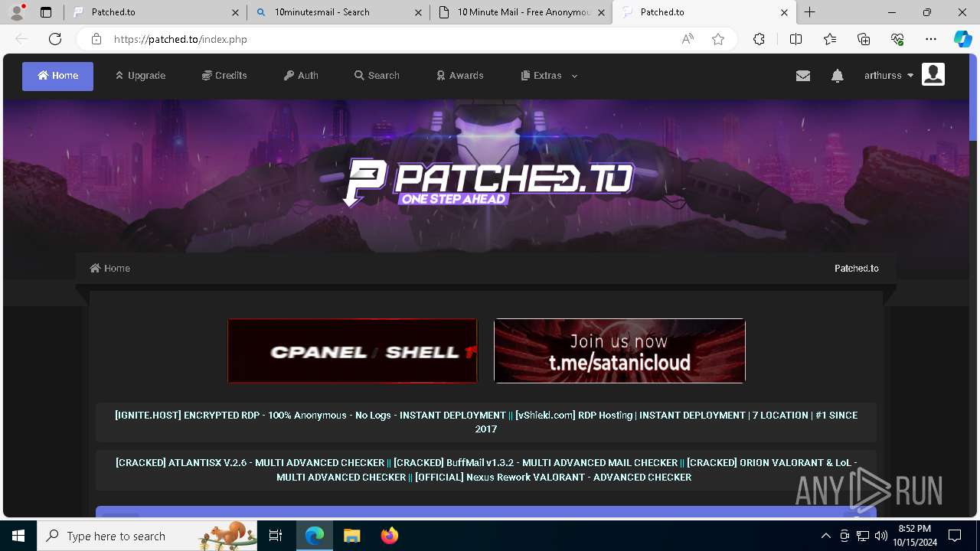Reload the current page

pyautogui.click(x=55, y=39)
